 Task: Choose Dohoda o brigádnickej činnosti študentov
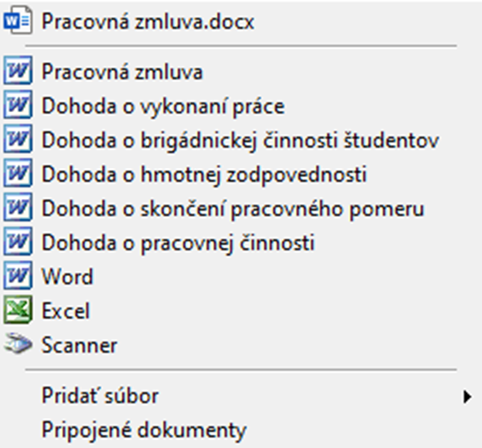click(240, 141)
